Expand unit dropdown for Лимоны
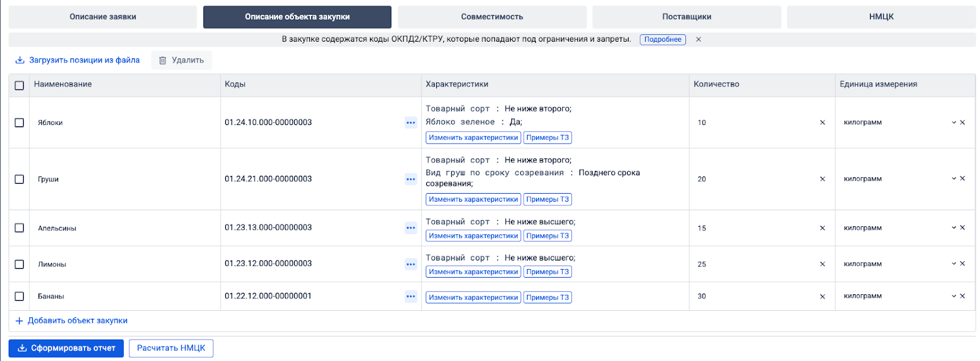Screen dimensions: 980x361 pos(954,264)
